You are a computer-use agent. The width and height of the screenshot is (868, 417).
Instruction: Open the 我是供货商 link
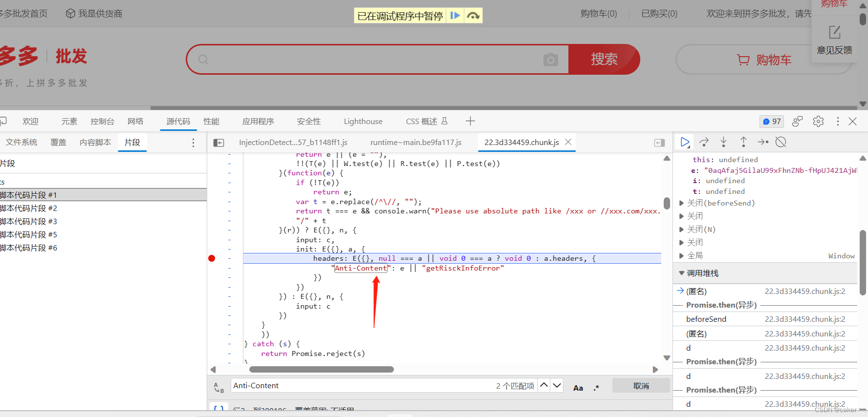click(x=94, y=14)
